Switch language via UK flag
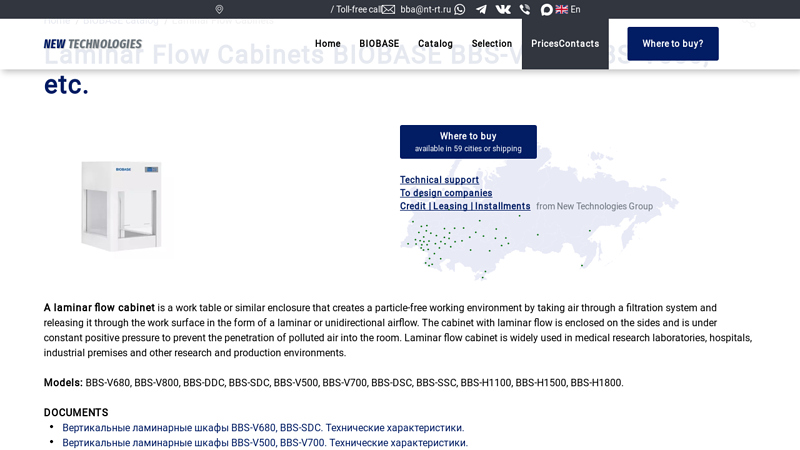The image size is (800, 450). tap(562, 9)
